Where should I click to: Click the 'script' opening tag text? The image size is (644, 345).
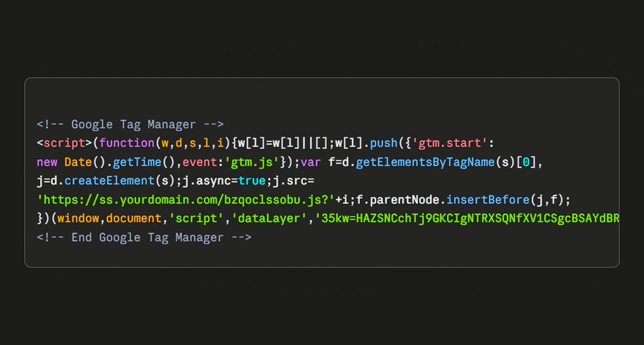64,143
